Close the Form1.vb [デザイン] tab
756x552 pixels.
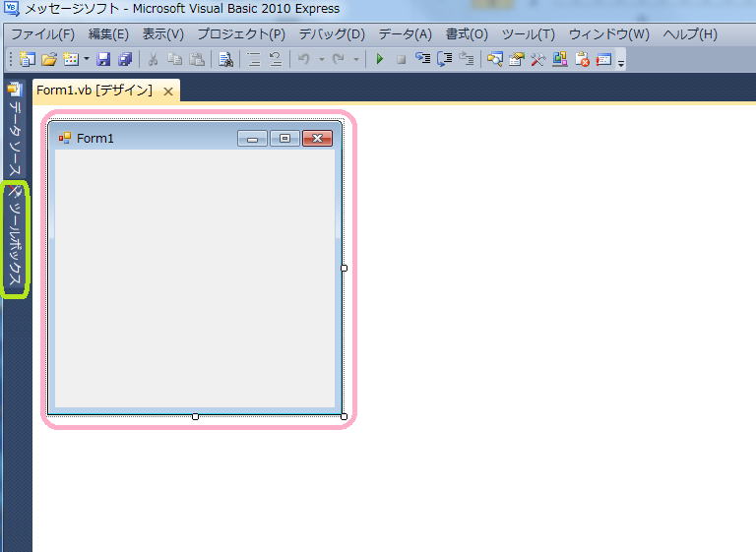click(167, 92)
